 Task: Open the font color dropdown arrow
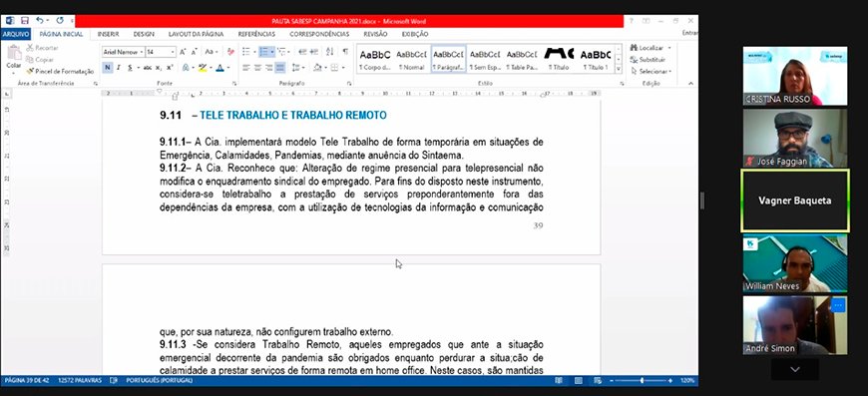coord(228,68)
